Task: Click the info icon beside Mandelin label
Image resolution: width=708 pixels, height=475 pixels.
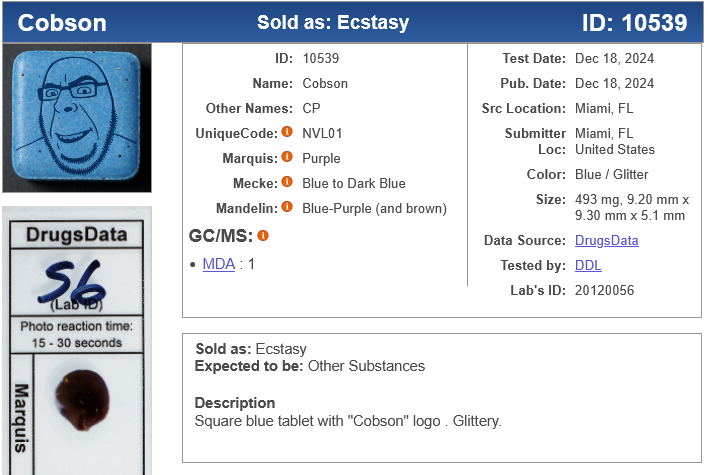Action: 287,208
